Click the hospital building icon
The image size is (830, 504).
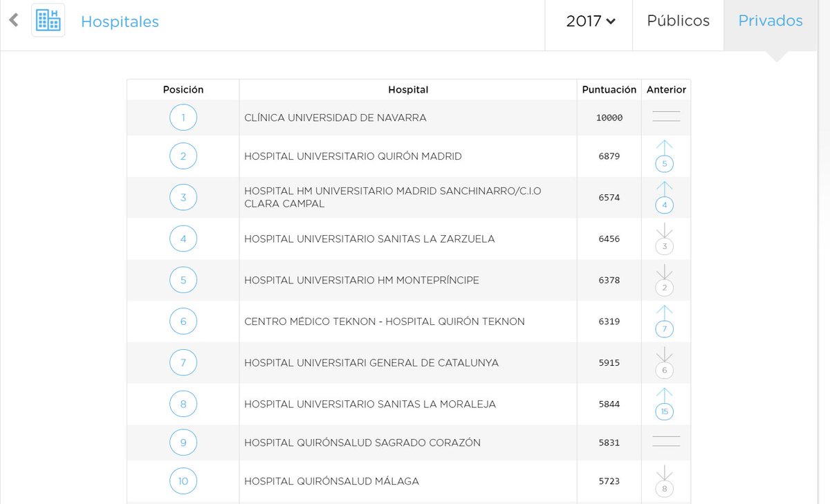tap(48, 21)
